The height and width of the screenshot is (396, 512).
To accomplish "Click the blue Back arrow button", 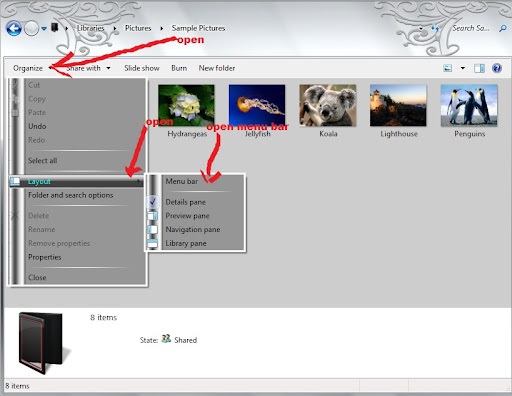I will (x=14, y=29).
